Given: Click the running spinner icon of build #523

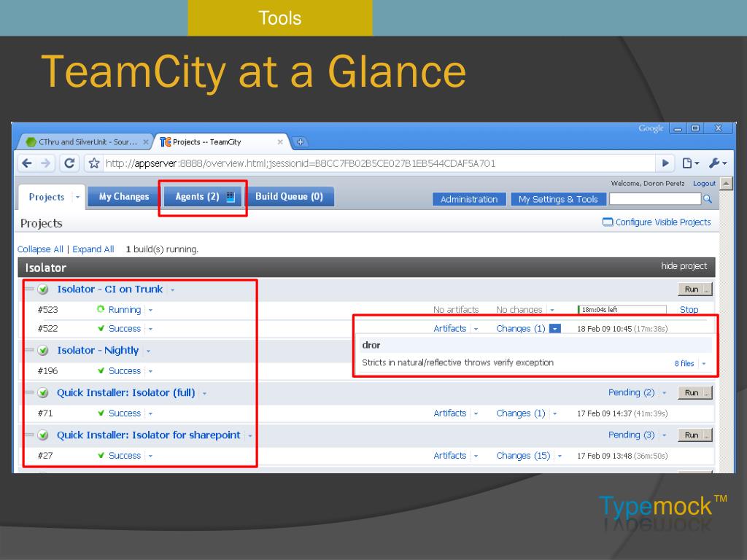Looking at the screenshot, I should pos(101,309).
